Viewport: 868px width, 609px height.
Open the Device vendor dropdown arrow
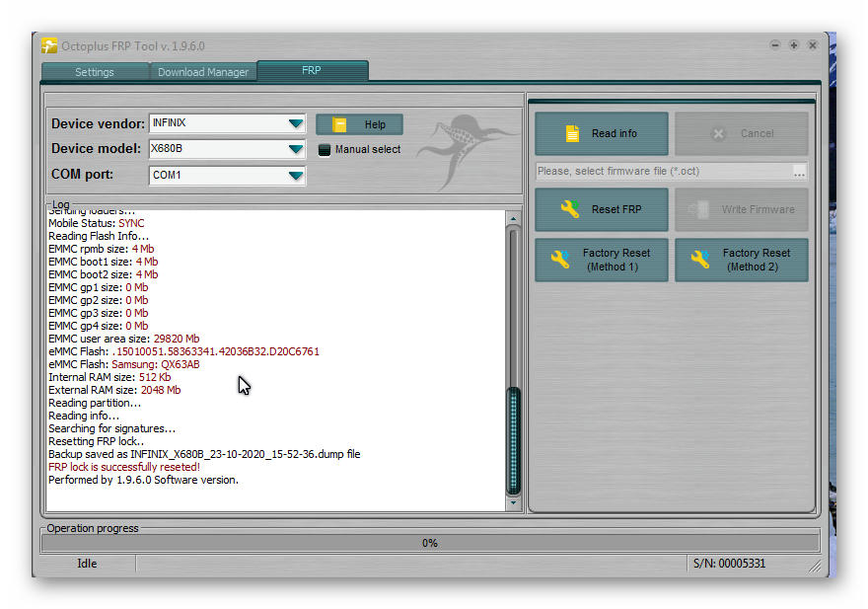click(x=296, y=123)
